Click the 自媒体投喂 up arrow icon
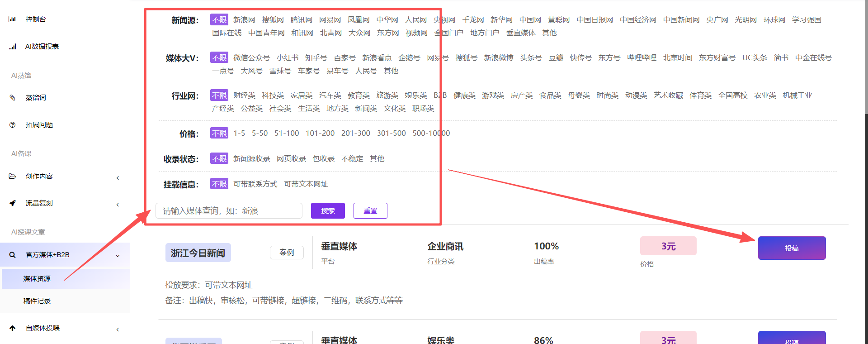 tap(13, 328)
